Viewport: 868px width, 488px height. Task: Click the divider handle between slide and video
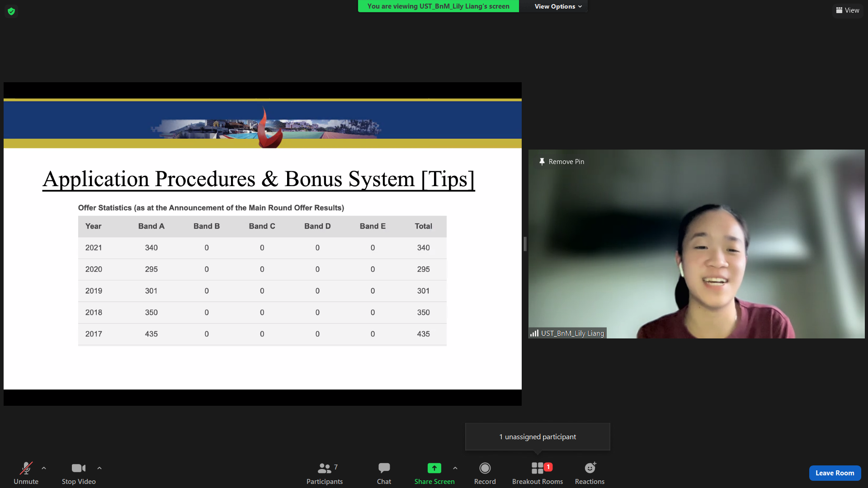click(x=525, y=244)
